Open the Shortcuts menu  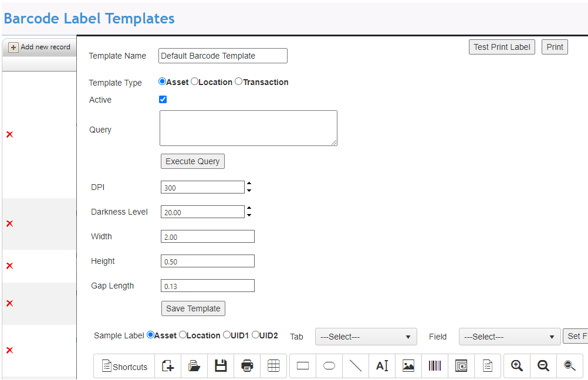(124, 365)
